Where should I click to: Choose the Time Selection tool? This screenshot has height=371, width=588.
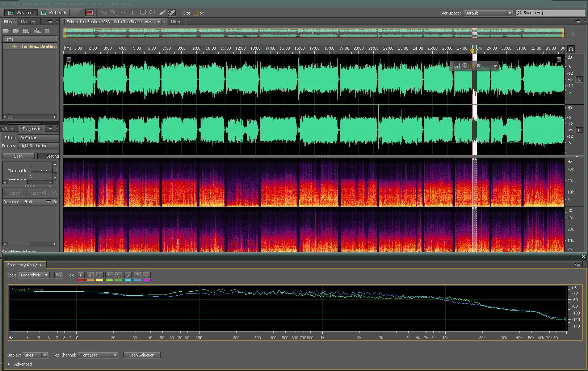(x=133, y=13)
